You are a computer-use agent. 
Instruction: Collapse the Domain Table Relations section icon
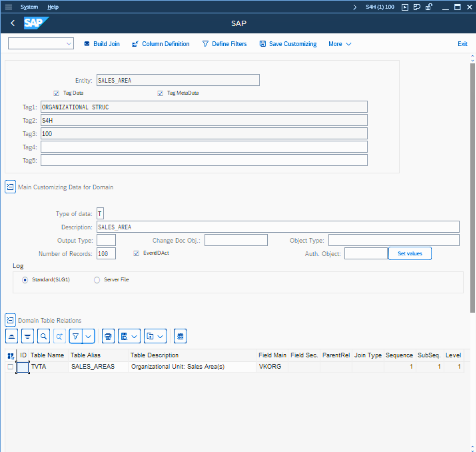[x=10, y=320]
